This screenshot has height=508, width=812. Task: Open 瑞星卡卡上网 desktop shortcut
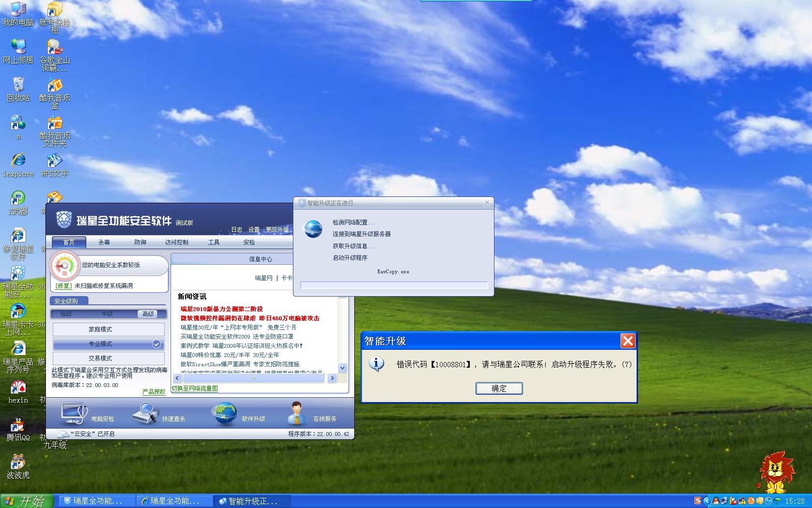(x=18, y=320)
